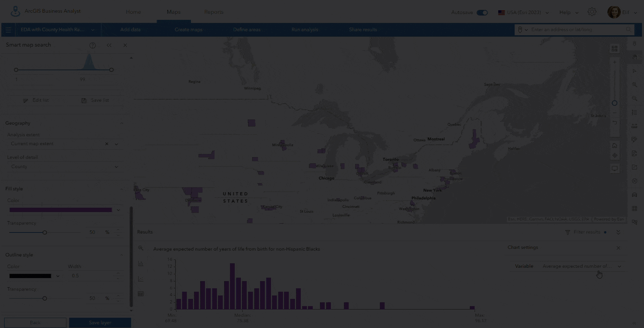Go to the Home tab
The width and height of the screenshot is (644, 328).
click(133, 12)
